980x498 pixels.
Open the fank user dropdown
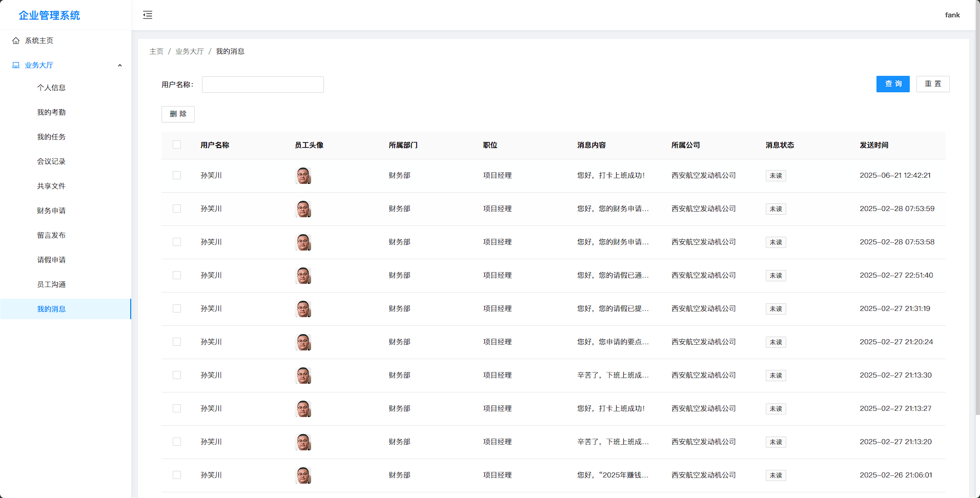click(952, 15)
